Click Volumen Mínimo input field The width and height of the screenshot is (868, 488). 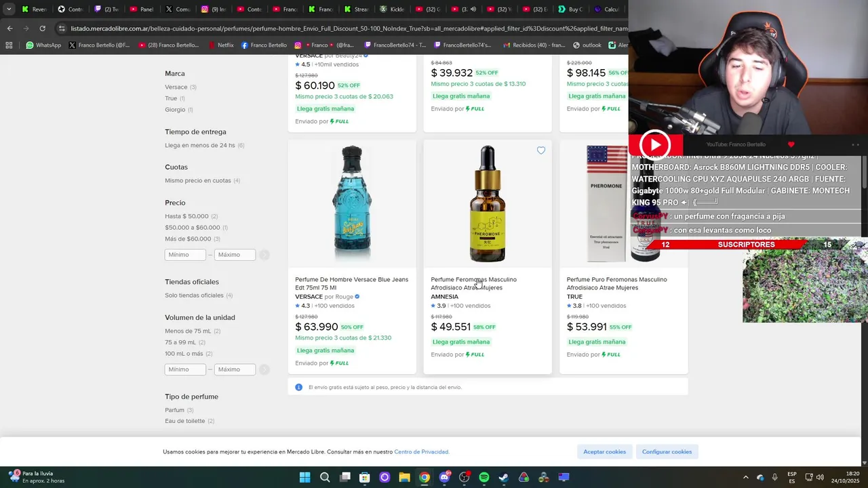(185, 369)
